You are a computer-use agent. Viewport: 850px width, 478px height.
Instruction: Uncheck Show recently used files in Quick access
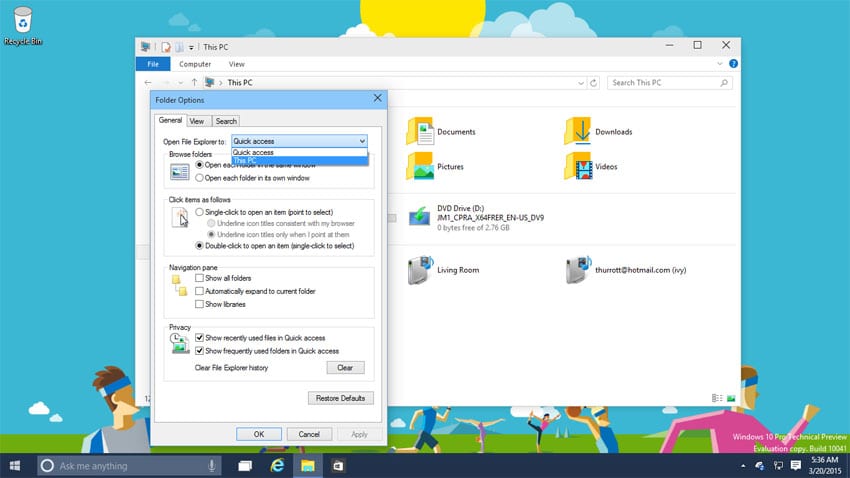pyautogui.click(x=200, y=338)
